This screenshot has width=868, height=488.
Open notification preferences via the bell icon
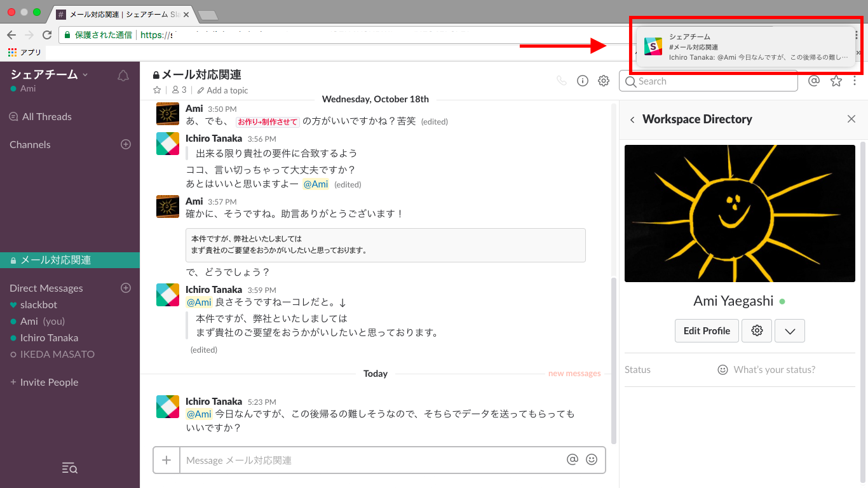click(123, 75)
